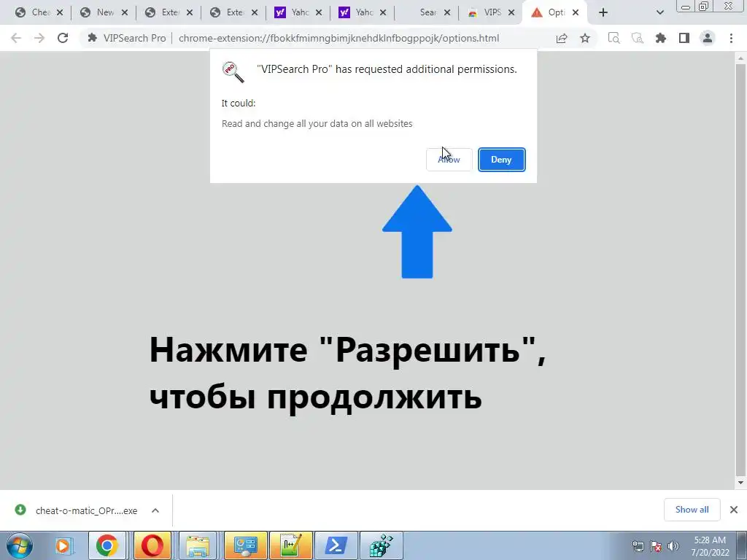Viewport: 747px width, 560px height.
Task: Click the Deny button in permissions dialog
Action: click(501, 160)
